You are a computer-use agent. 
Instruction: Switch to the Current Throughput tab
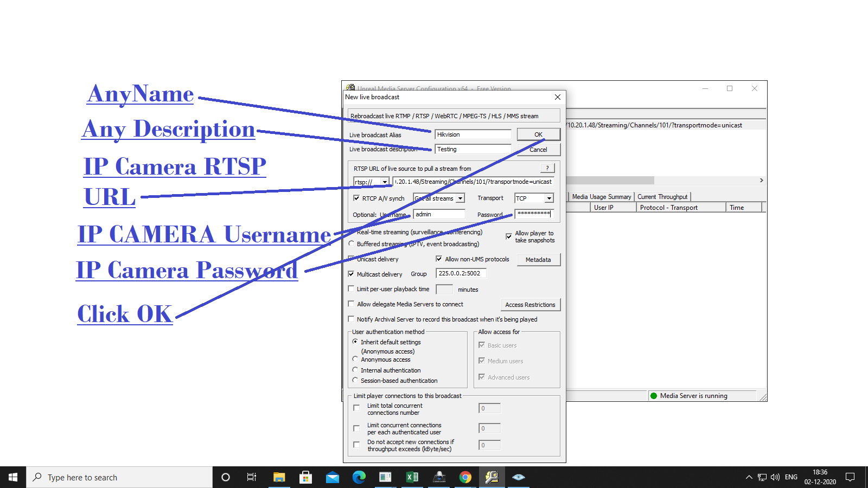[x=663, y=196]
